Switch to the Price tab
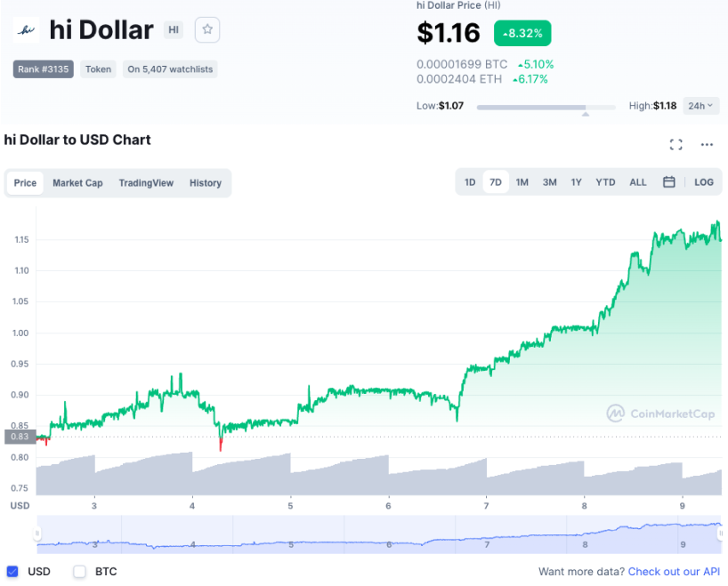 25,183
